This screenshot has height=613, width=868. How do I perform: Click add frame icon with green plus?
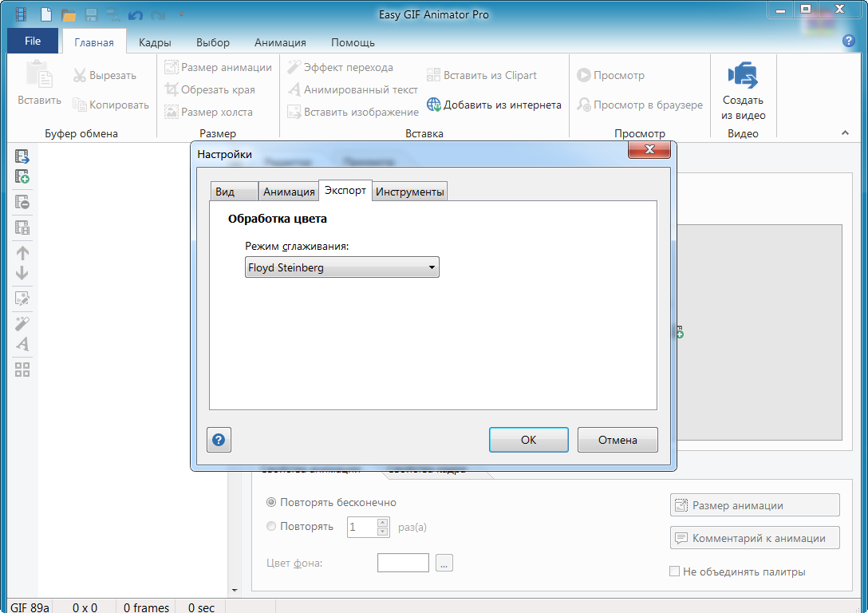pos(22,176)
